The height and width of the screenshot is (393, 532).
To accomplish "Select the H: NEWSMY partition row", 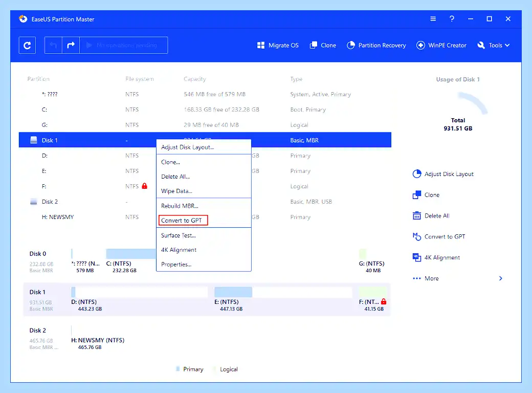I will click(205, 217).
